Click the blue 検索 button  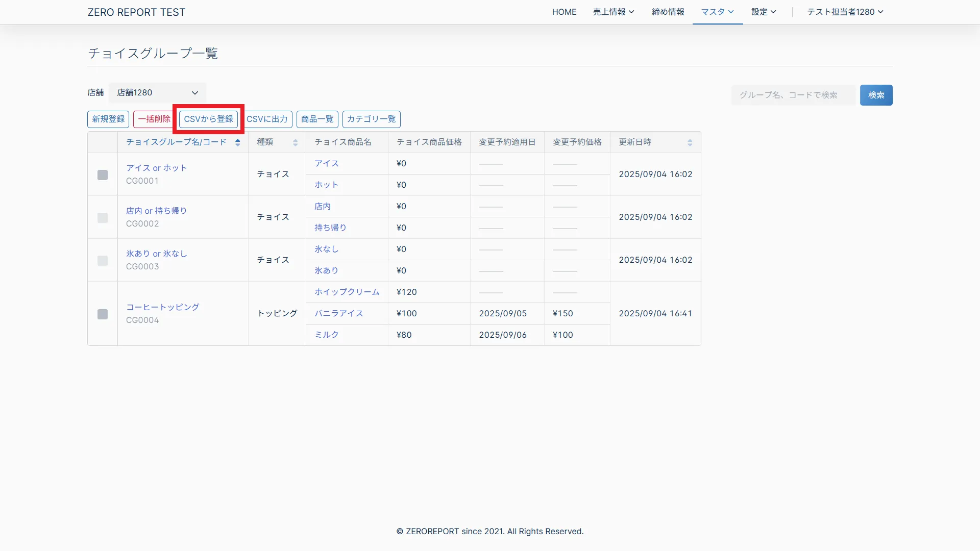click(x=876, y=95)
